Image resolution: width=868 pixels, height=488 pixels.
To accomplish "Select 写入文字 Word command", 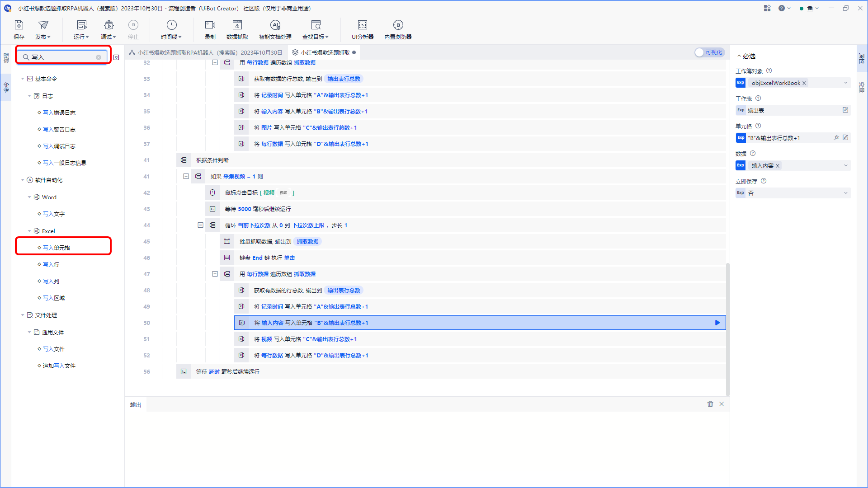I will click(53, 214).
